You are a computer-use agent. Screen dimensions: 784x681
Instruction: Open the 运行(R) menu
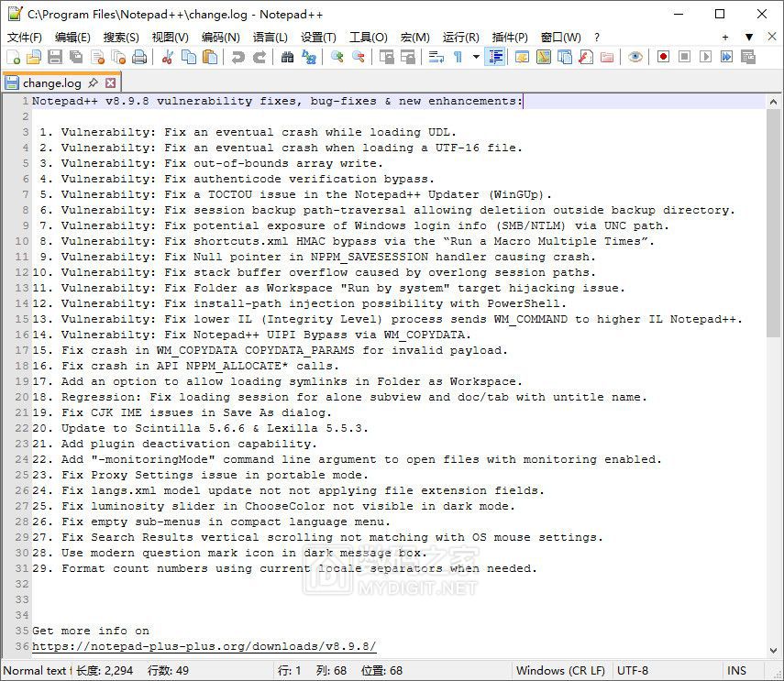click(460, 38)
